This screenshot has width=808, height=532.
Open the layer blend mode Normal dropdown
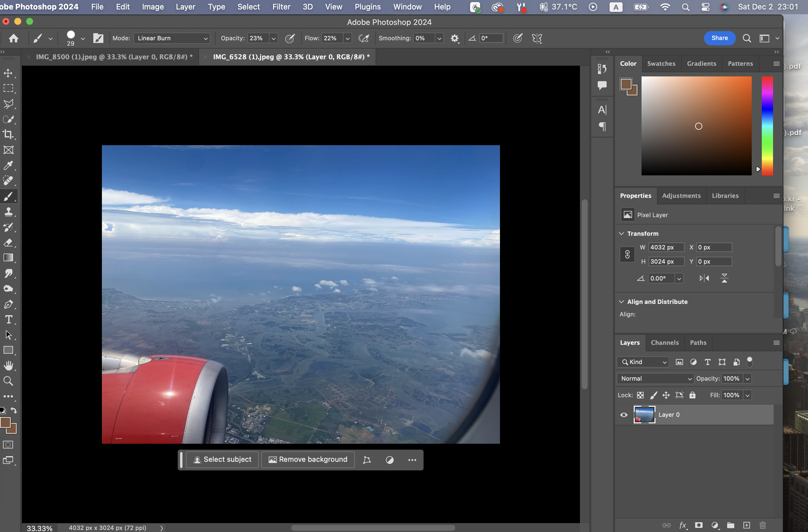(655, 378)
